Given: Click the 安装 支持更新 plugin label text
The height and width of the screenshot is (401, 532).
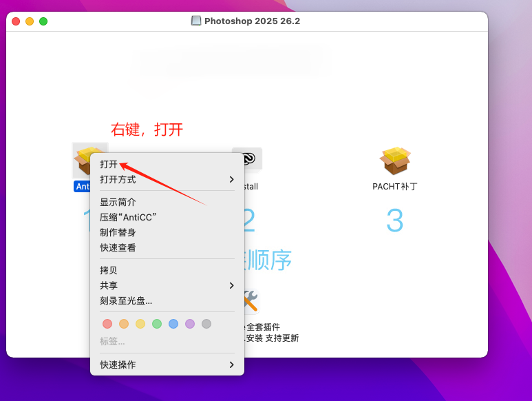Looking at the screenshot, I should pos(273,338).
